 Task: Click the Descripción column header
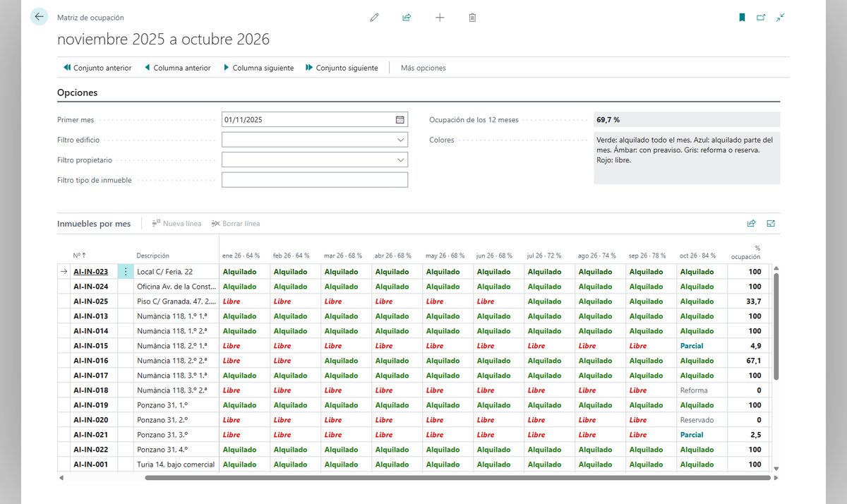153,256
